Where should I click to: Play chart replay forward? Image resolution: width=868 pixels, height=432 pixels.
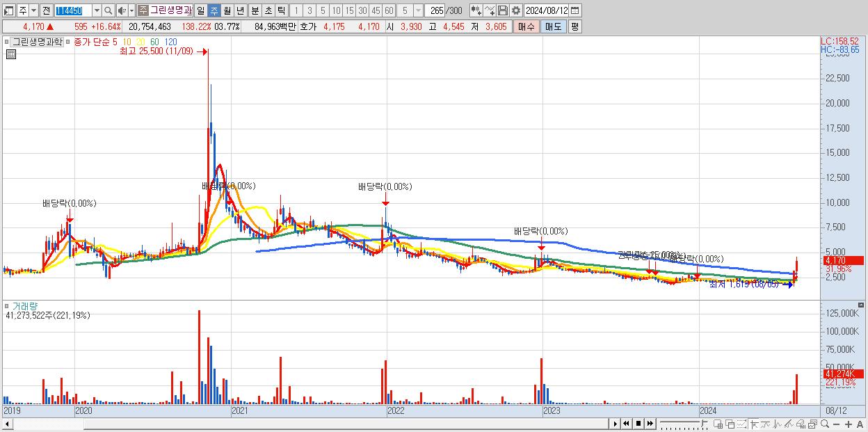(616, 424)
